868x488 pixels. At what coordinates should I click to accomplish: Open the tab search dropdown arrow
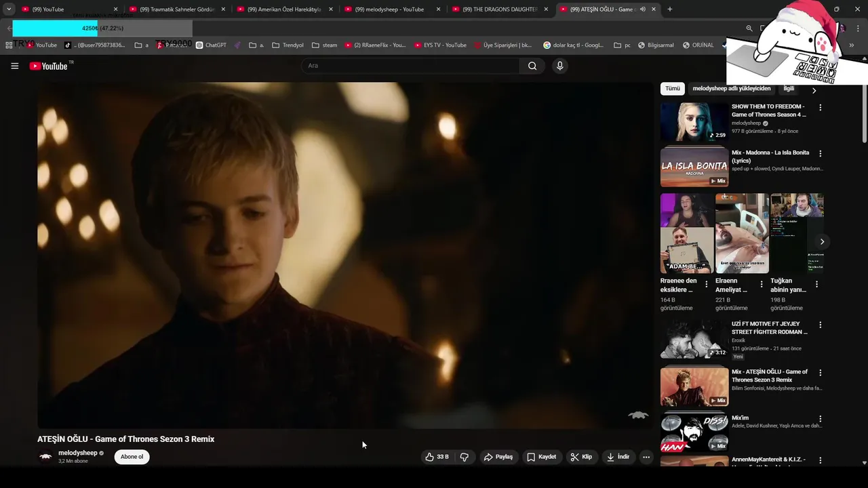(9, 9)
